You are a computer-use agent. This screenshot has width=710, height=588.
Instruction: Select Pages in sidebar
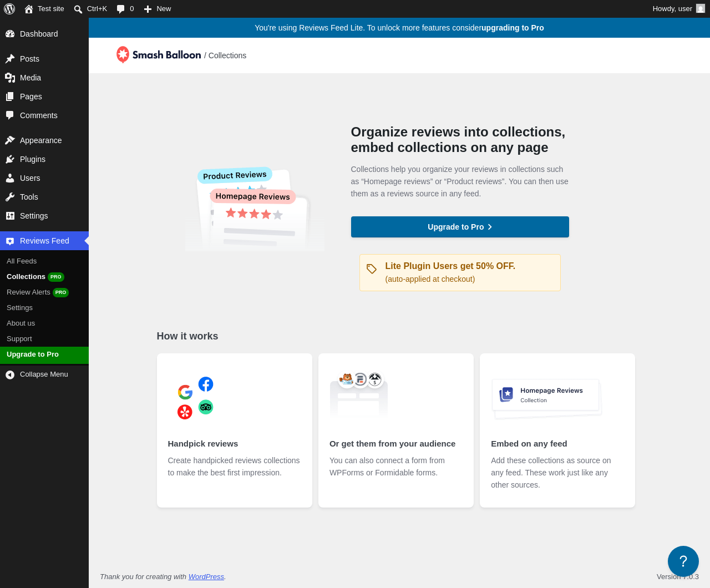click(x=44, y=97)
